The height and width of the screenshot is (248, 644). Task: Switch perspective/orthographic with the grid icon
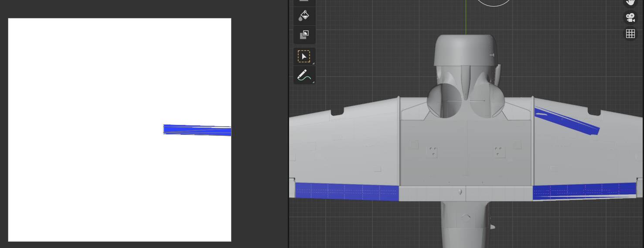(x=630, y=34)
